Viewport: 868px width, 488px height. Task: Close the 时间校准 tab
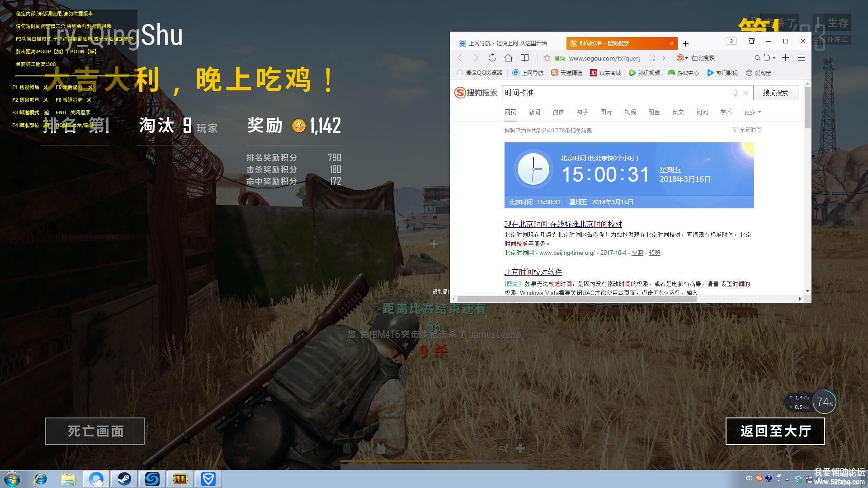click(x=672, y=43)
